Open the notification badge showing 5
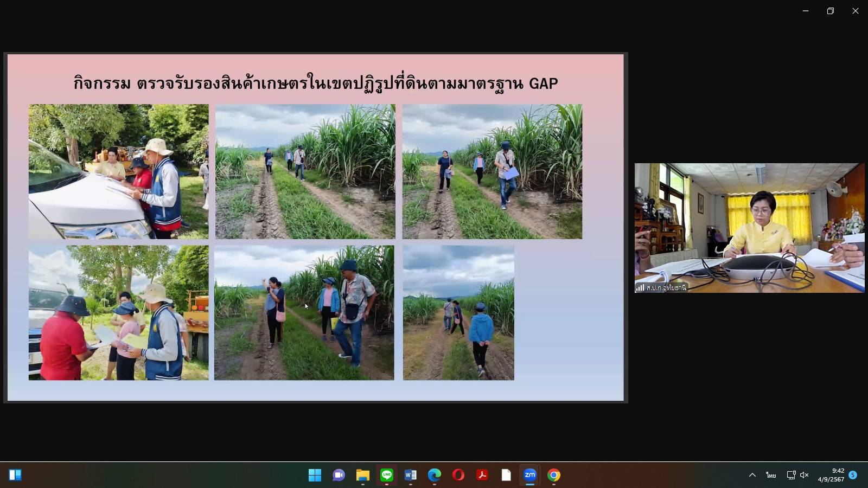 [x=853, y=475]
